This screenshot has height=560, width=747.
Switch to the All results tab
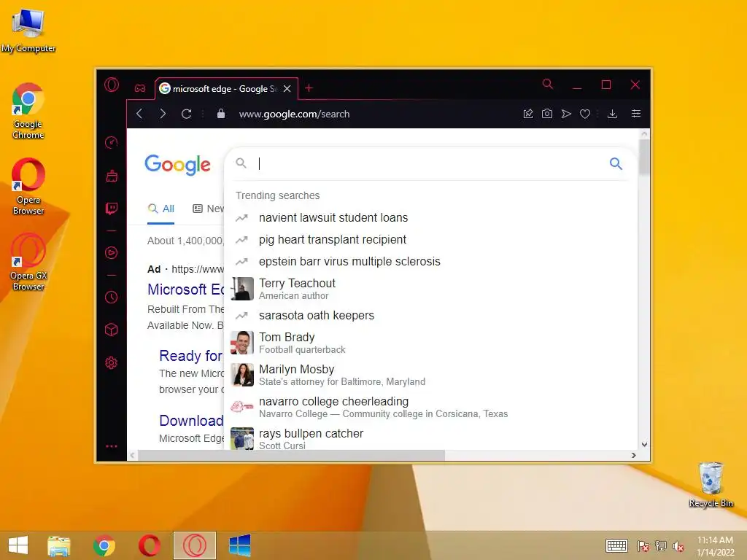[x=161, y=209]
